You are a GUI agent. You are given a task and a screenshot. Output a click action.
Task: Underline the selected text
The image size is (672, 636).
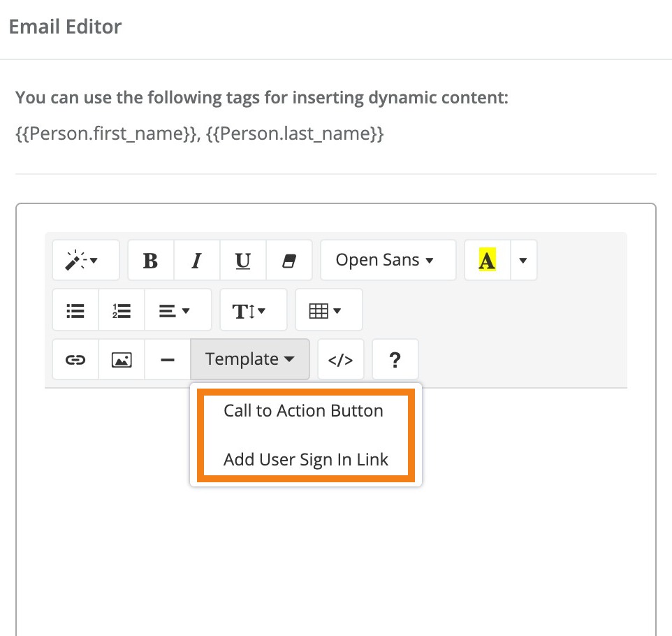pos(242,260)
